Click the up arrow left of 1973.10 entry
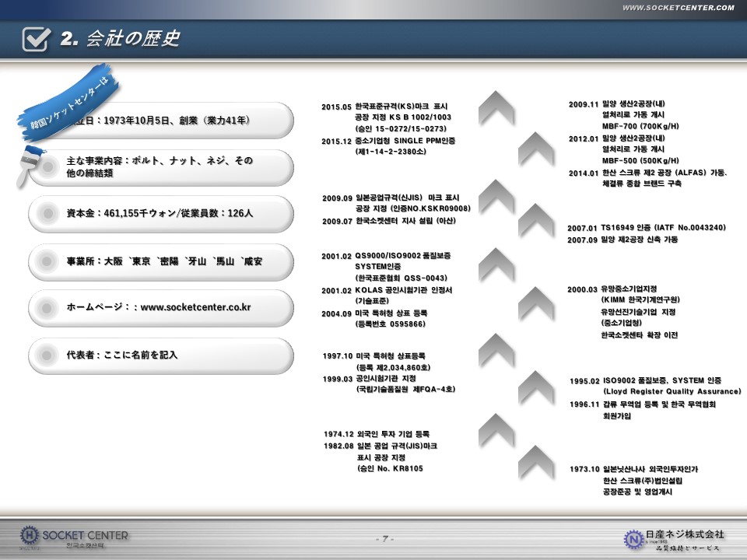747x560 pixels. tap(536, 462)
